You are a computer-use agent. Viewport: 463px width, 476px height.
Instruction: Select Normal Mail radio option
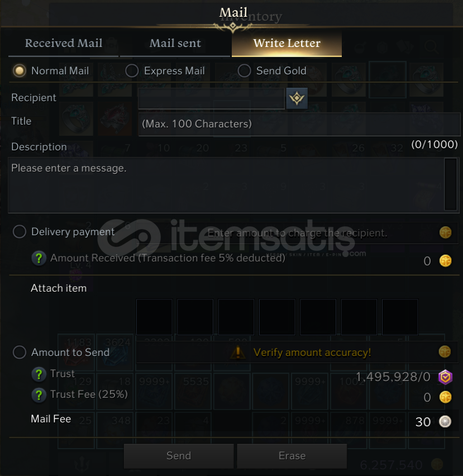coord(20,71)
